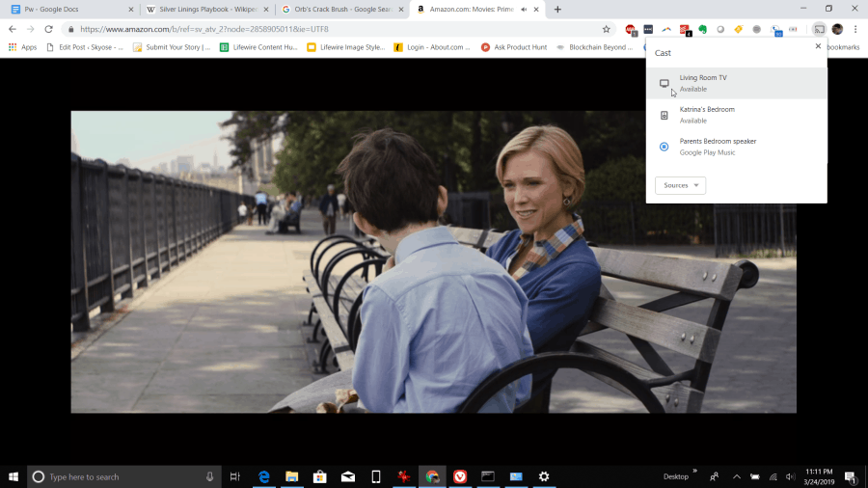Open the Sources dropdown
The height and width of the screenshot is (488, 868).
(680, 185)
